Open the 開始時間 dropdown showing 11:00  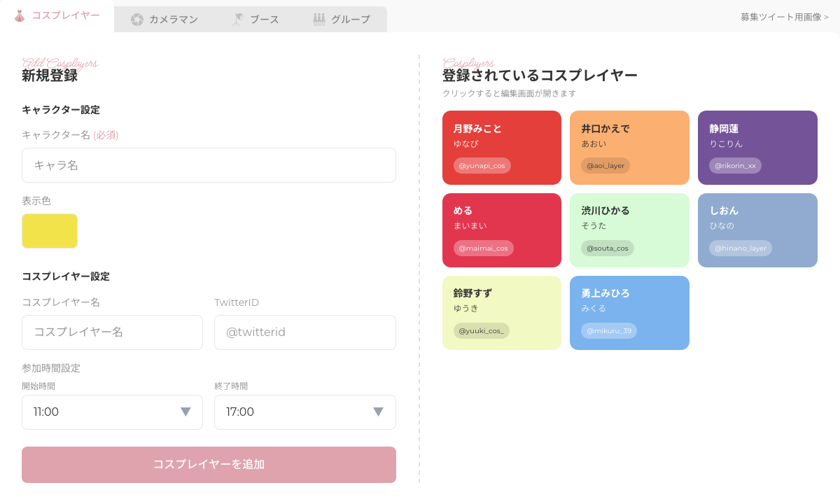pos(112,412)
